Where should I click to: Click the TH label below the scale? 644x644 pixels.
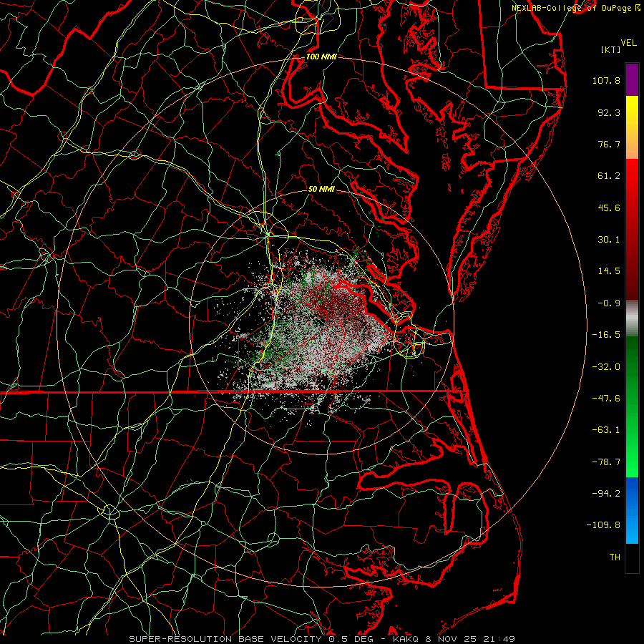pos(615,557)
